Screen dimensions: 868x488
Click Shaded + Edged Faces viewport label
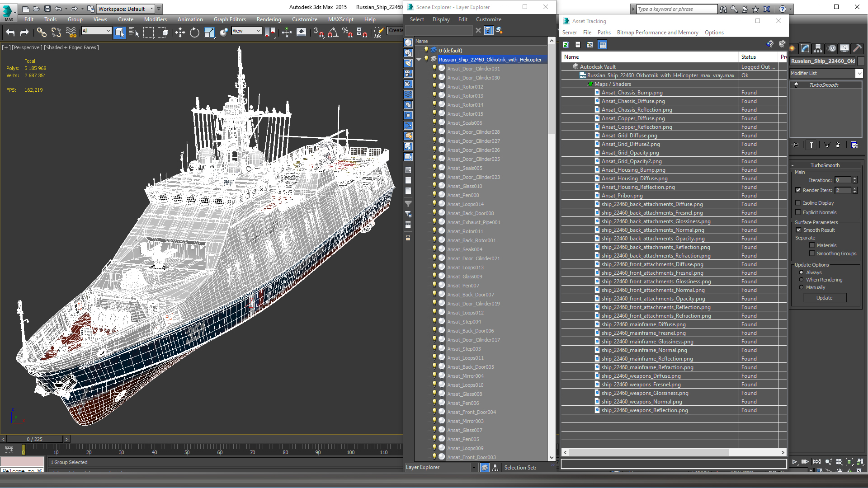[71, 47]
